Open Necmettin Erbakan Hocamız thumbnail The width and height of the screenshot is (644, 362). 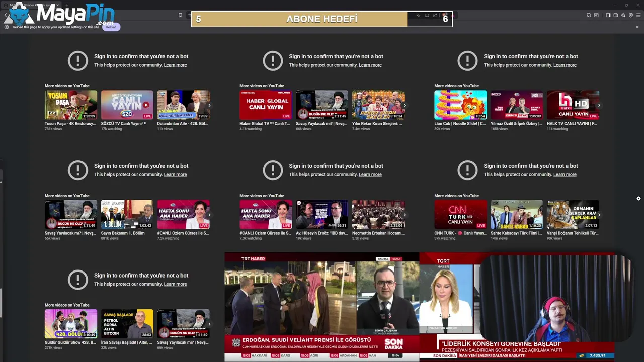click(378, 214)
